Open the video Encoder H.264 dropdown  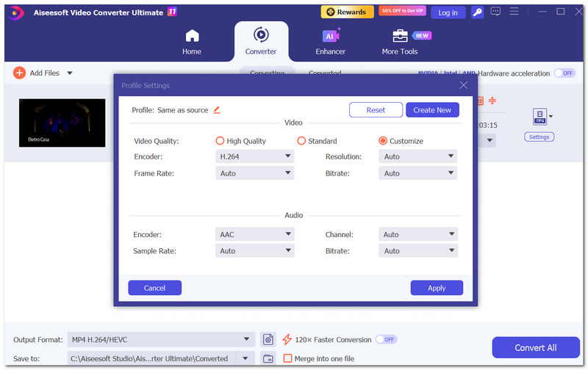point(254,156)
